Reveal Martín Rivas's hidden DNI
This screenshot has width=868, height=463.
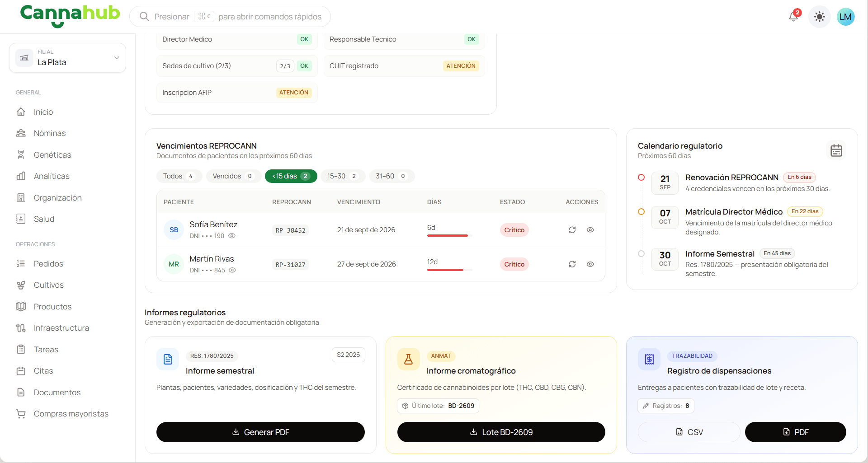coord(232,270)
